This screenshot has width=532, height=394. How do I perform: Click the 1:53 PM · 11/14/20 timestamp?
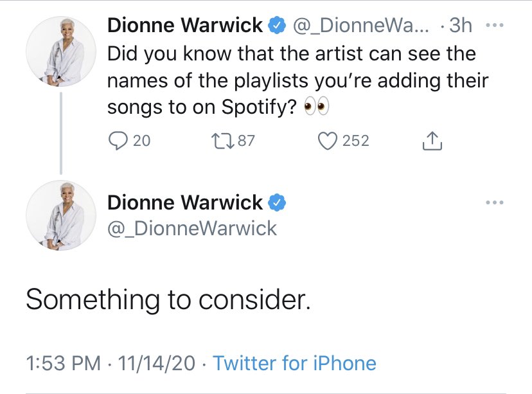coord(110,363)
